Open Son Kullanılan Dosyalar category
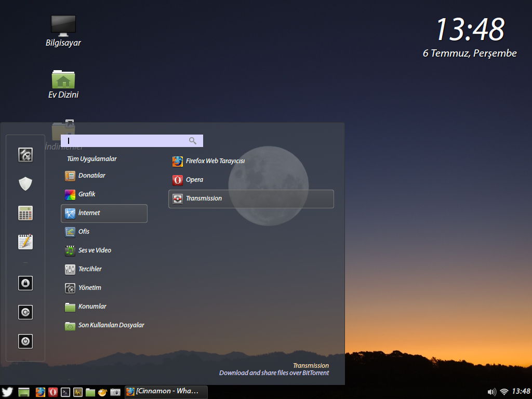 [104, 325]
